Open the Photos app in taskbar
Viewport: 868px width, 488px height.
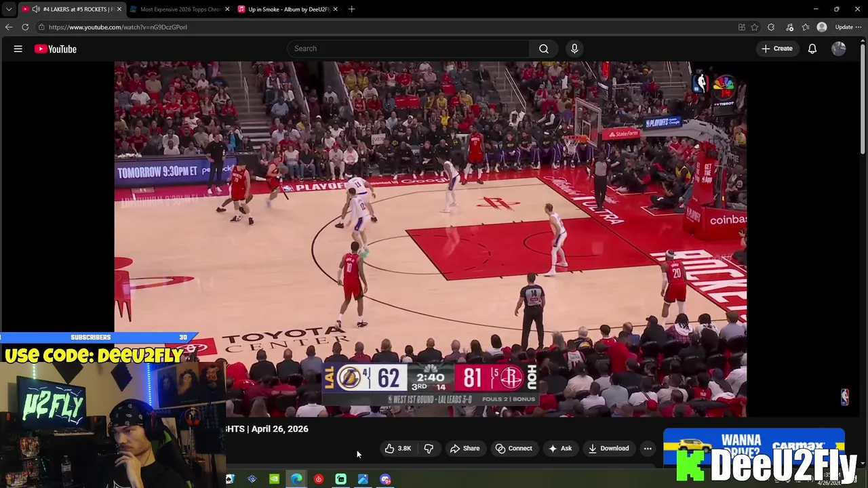363,479
